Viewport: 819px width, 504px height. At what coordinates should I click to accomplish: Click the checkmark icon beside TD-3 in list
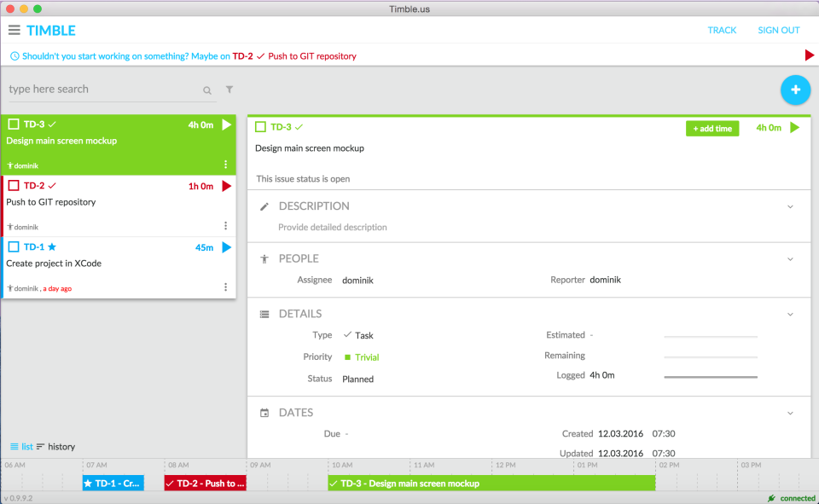tap(52, 125)
